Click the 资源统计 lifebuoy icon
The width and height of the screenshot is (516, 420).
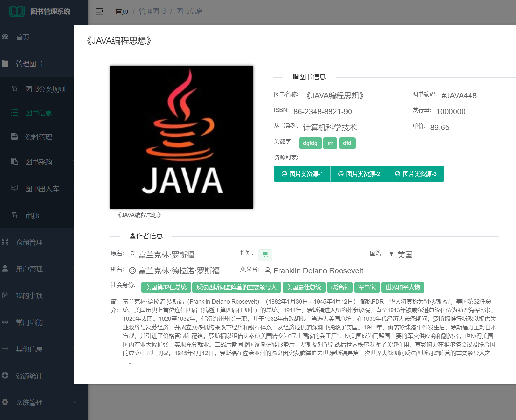5,375
